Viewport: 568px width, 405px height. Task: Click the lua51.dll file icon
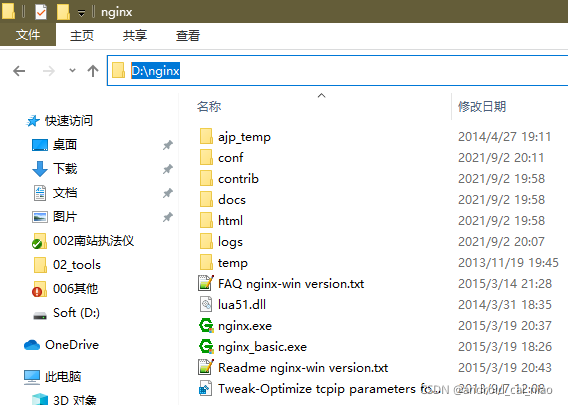click(206, 304)
